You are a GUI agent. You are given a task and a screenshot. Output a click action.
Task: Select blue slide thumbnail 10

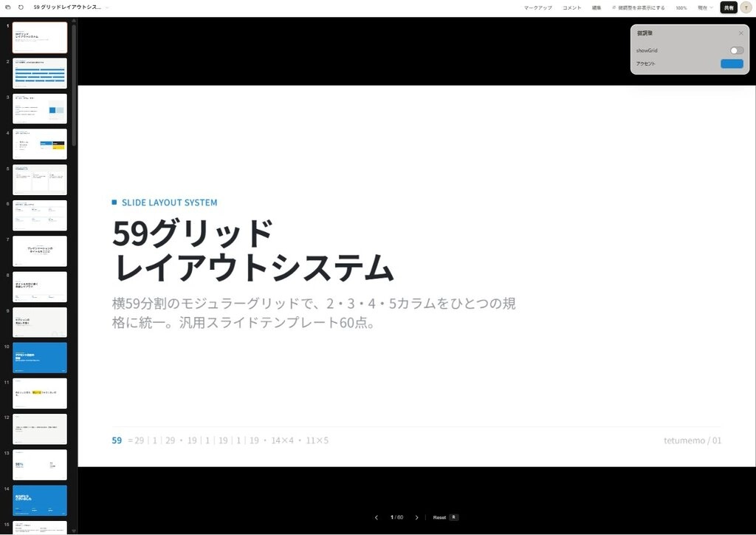(x=40, y=358)
